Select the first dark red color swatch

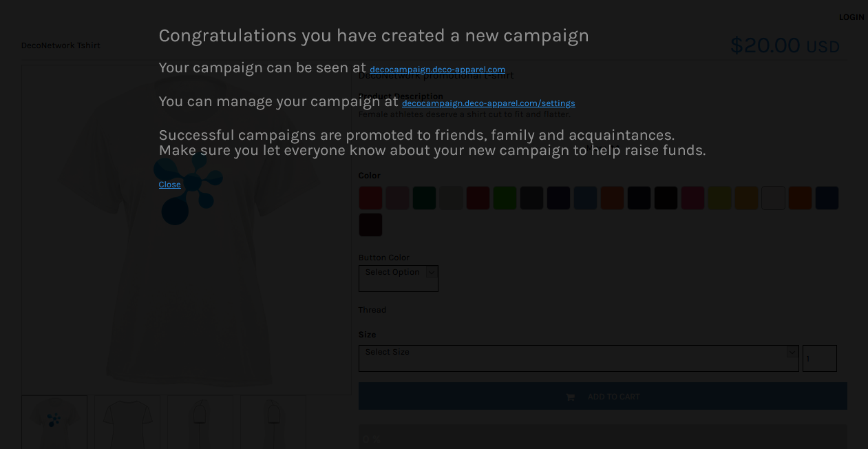click(x=370, y=198)
